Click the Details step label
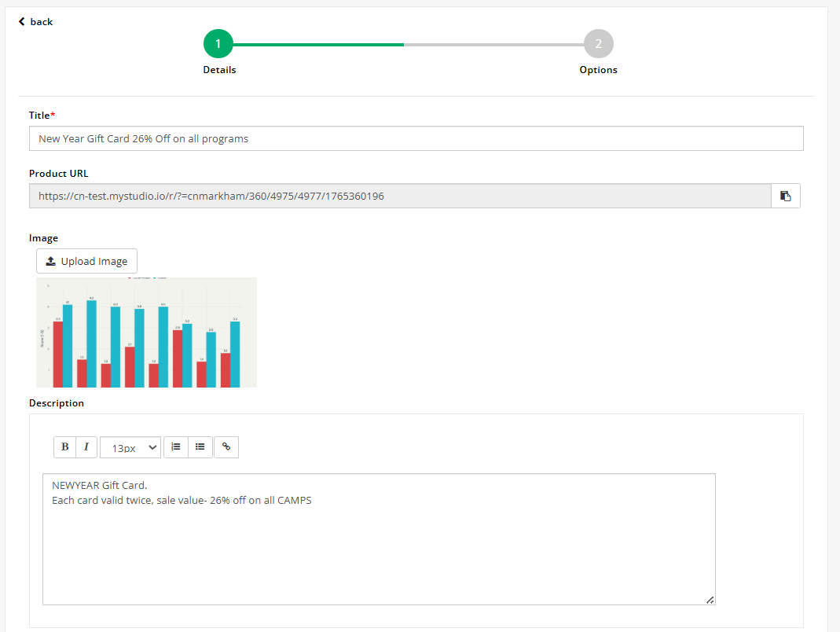 click(x=219, y=70)
